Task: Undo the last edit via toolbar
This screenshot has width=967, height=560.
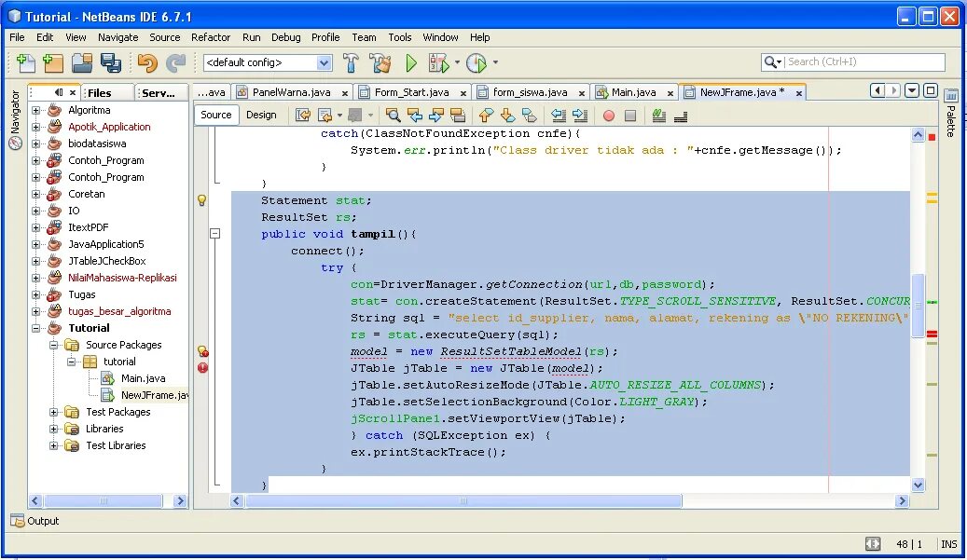Action: pos(146,62)
